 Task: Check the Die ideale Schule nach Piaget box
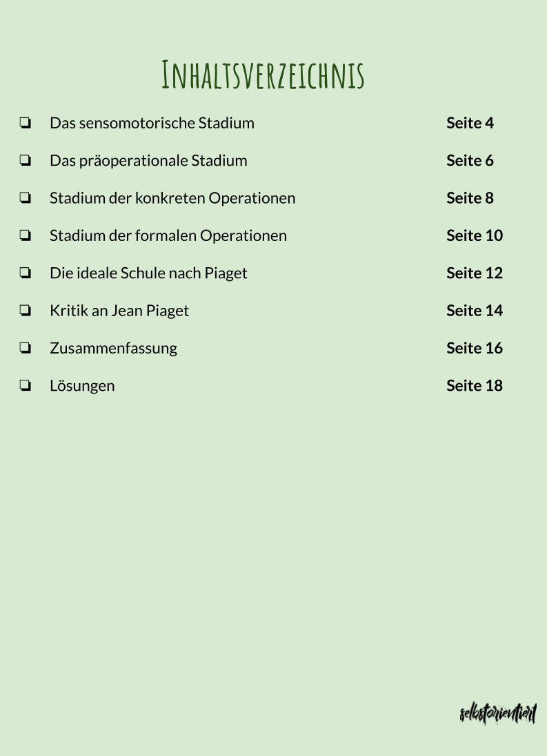coord(26,273)
